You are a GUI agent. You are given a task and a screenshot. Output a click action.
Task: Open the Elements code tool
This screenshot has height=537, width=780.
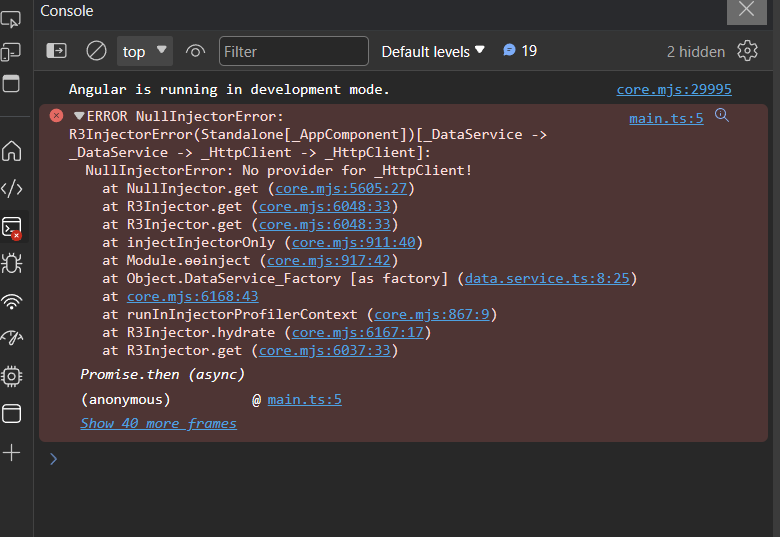click(12, 189)
